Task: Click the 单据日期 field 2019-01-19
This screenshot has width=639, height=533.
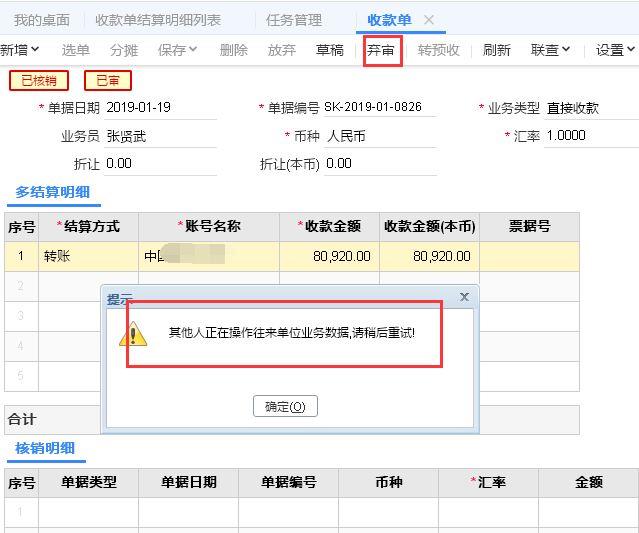Action: pyautogui.click(x=160, y=108)
